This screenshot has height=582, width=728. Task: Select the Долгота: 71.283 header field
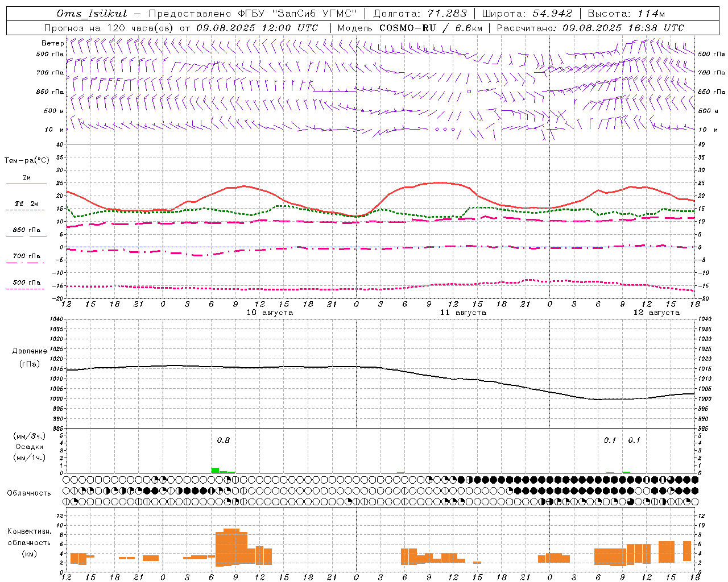[420, 14]
